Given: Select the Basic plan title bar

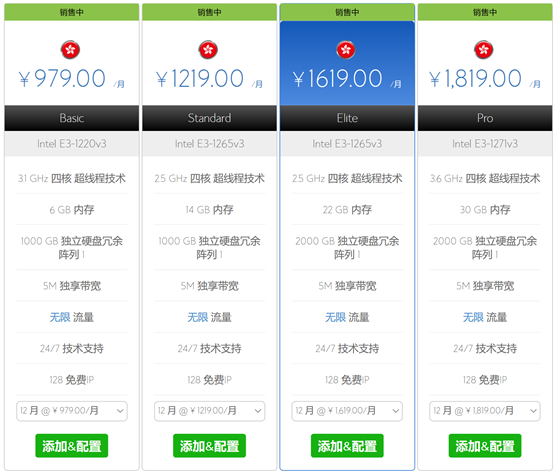Looking at the screenshot, I should (x=72, y=118).
